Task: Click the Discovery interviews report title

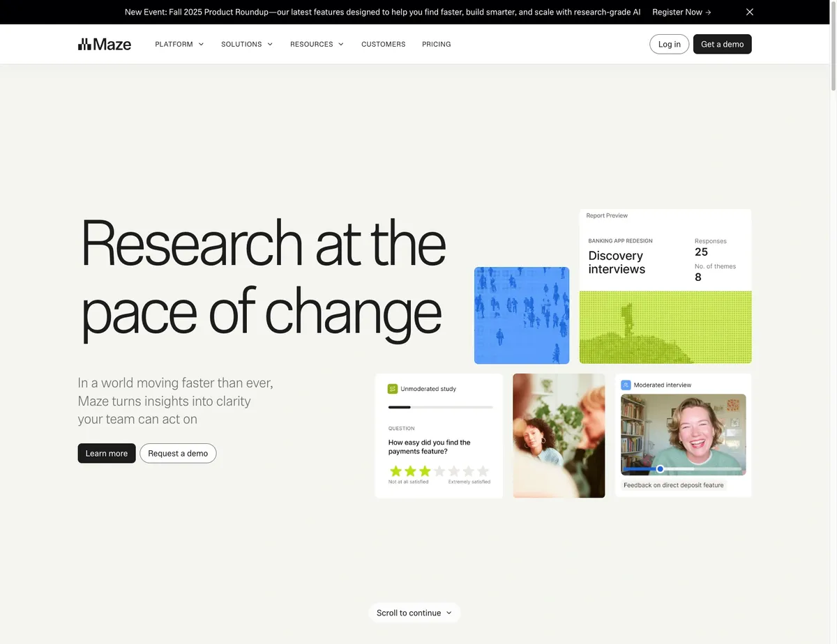Action: (617, 263)
